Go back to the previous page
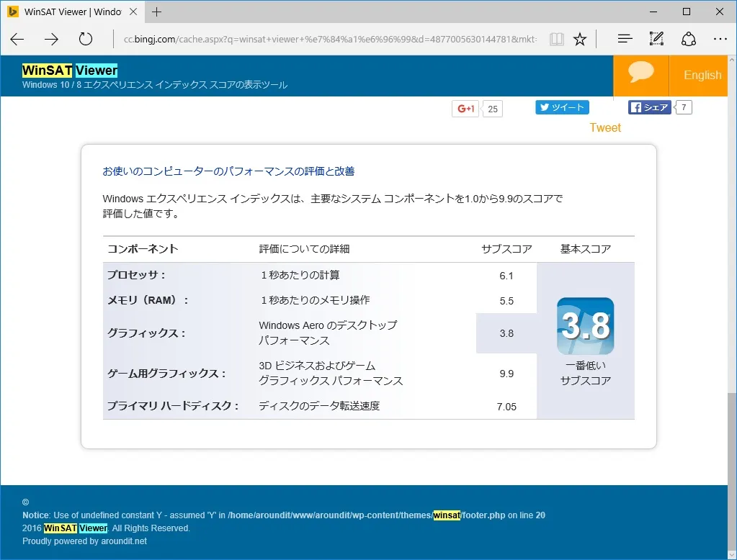The image size is (737, 560). pos(17,39)
